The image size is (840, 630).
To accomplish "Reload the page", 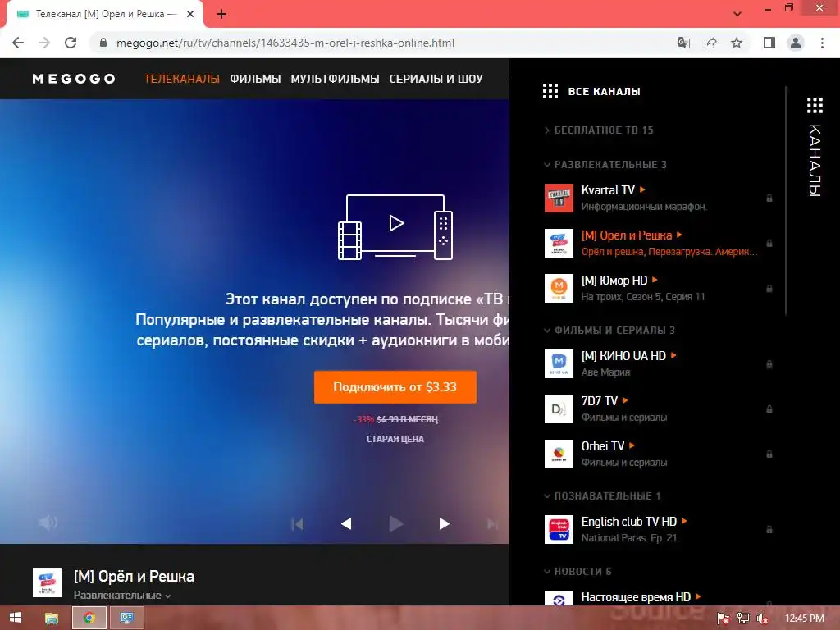I will tap(71, 43).
